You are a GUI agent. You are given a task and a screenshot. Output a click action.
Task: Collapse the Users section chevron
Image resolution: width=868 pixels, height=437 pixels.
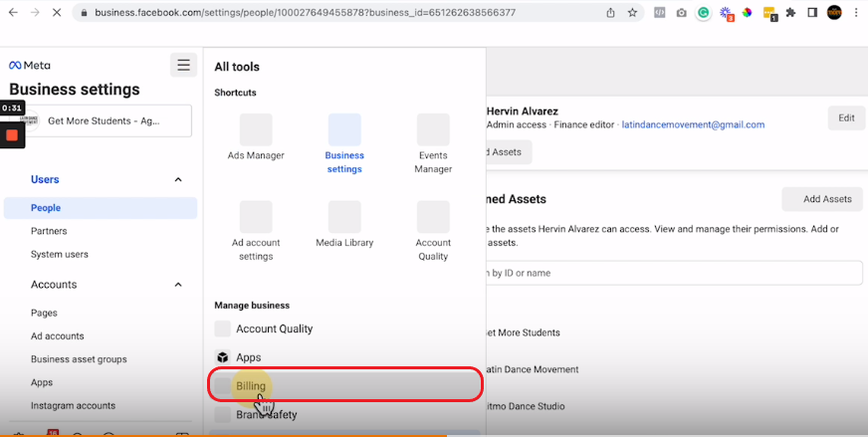(x=178, y=179)
